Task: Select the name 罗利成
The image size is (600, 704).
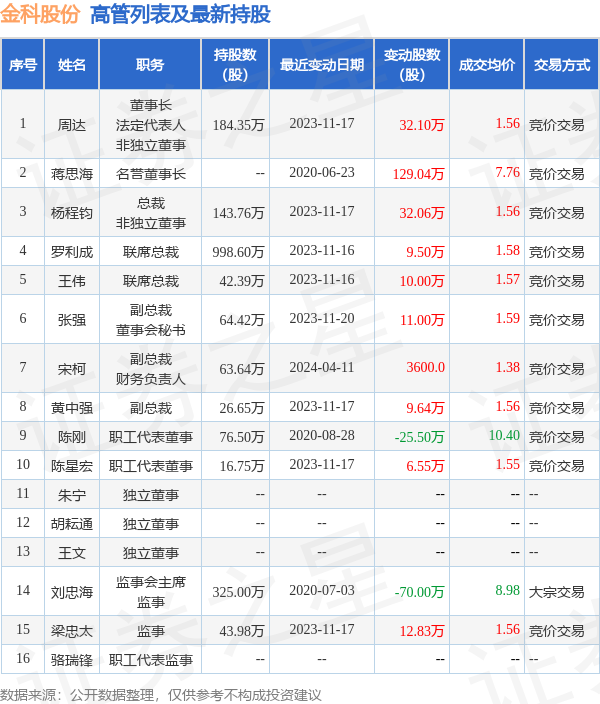Action: (x=72, y=252)
